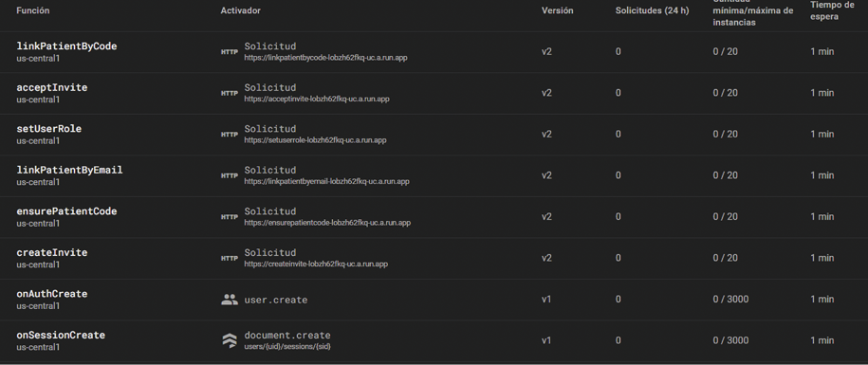Click 1 min timeout in ensurePatientCode row
This screenshot has height=365, width=868.
822,217
